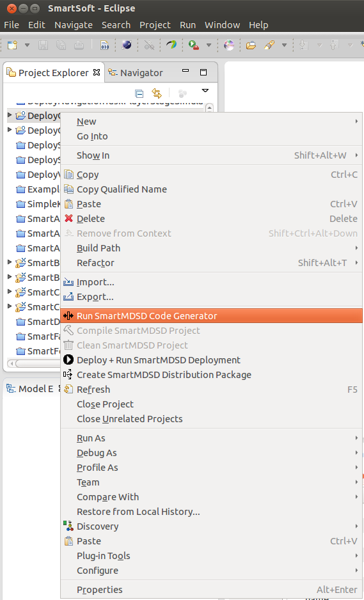Open the Search menu

(116, 25)
